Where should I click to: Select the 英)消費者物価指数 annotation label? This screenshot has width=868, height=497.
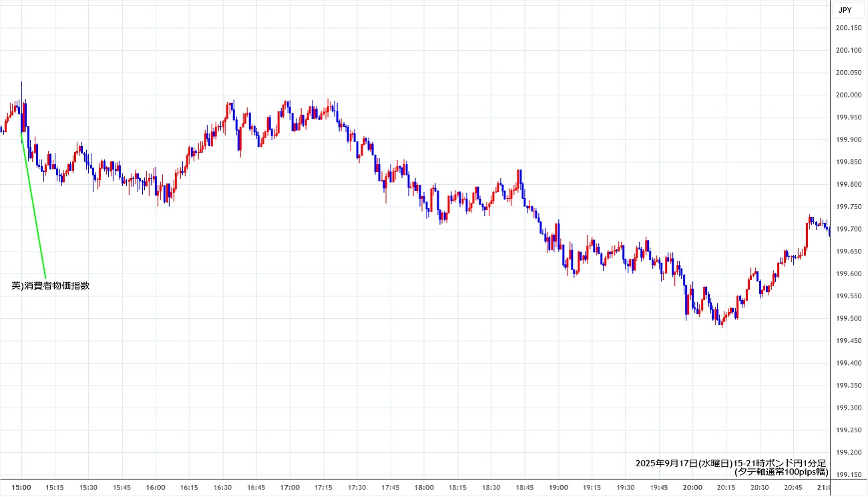[x=51, y=286]
